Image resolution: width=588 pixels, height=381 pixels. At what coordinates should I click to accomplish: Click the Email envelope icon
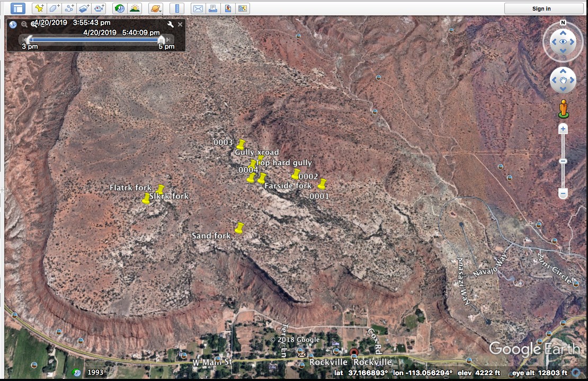[x=198, y=8]
